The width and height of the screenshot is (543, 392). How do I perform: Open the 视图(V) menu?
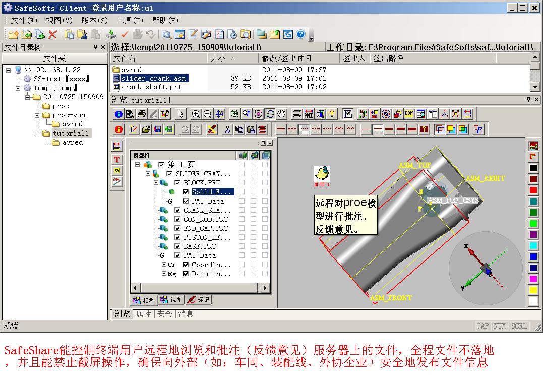59,21
